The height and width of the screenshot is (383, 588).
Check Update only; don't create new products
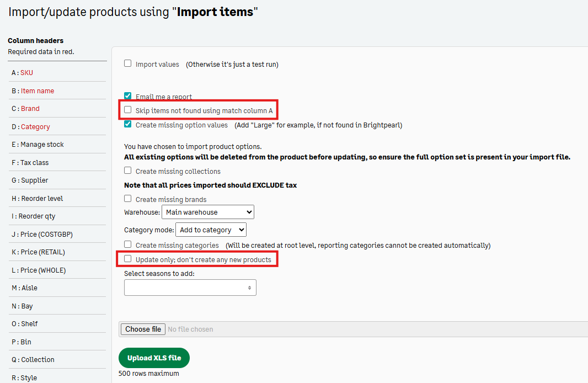pyautogui.click(x=128, y=259)
